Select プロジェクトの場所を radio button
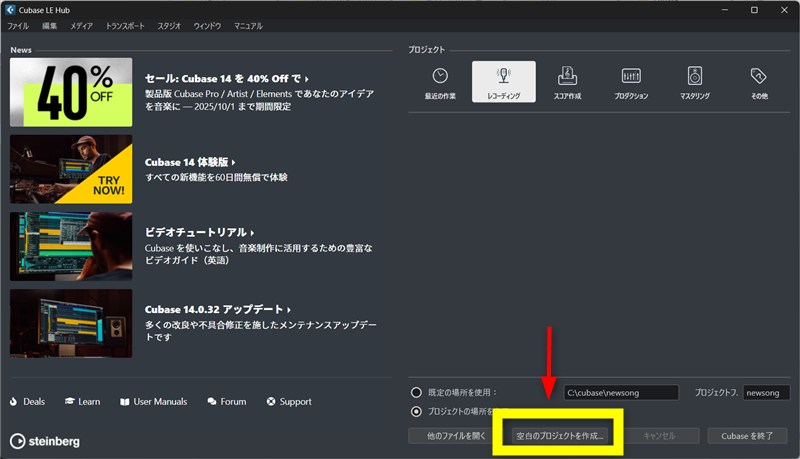 pos(416,411)
